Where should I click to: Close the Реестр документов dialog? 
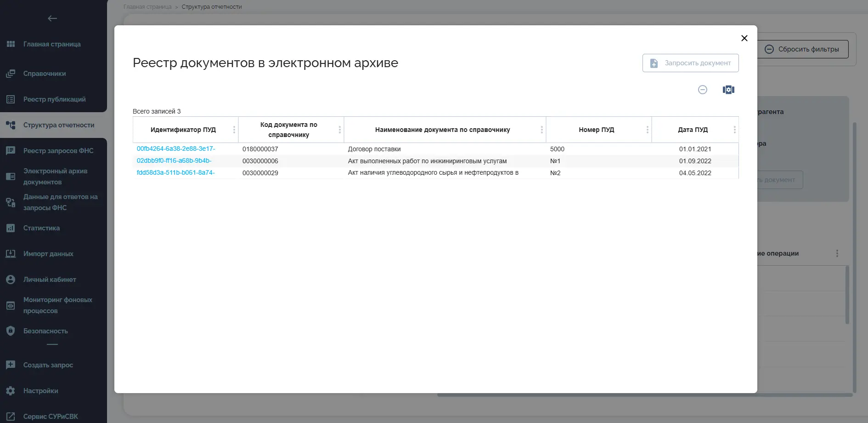coord(744,38)
